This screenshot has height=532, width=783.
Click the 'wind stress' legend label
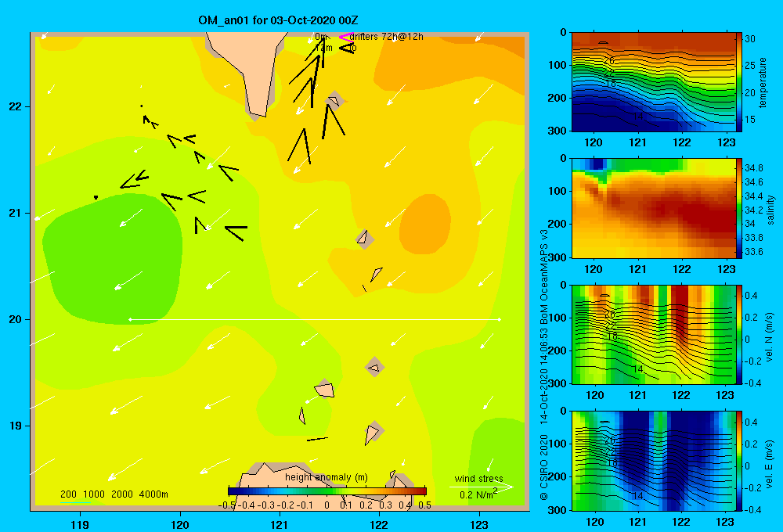[x=478, y=478]
